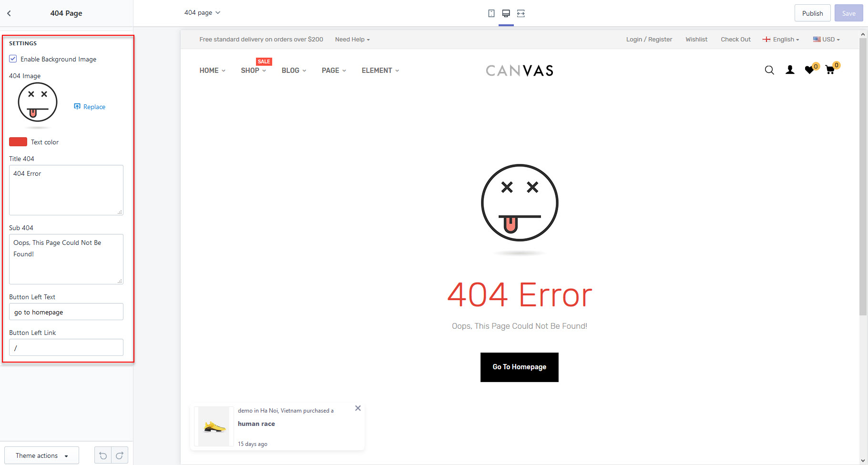868x465 pixels.
Task: Open Login / Register link
Action: coord(649,40)
